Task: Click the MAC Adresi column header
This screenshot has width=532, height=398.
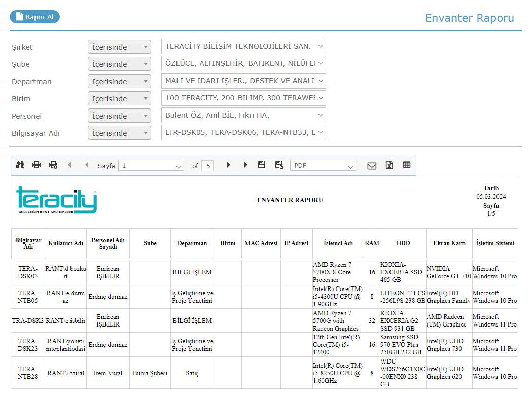Action: point(261,244)
